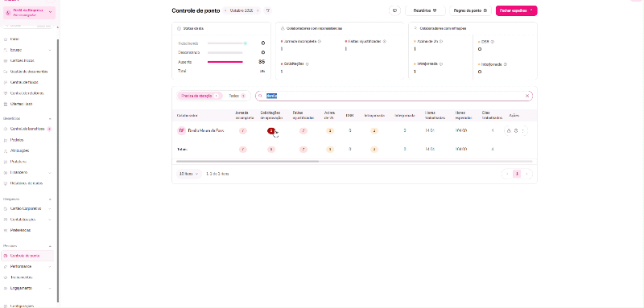The image size is (644, 308).
Task: Click the table horizontal scrollbar
Action: [x=248, y=162]
